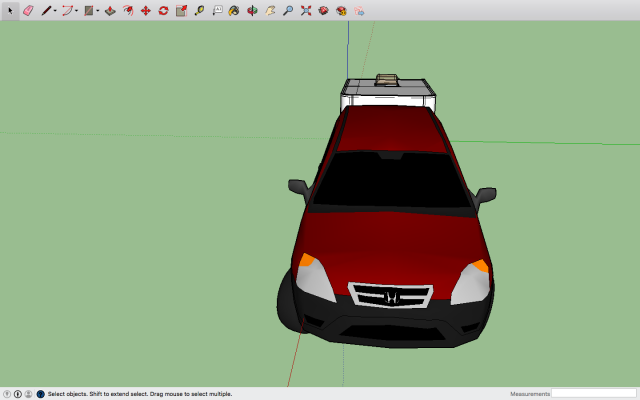The height and width of the screenshot is (400, 640).
Task: Open the Instructor help question-mark icon
Action: point(40,394)
